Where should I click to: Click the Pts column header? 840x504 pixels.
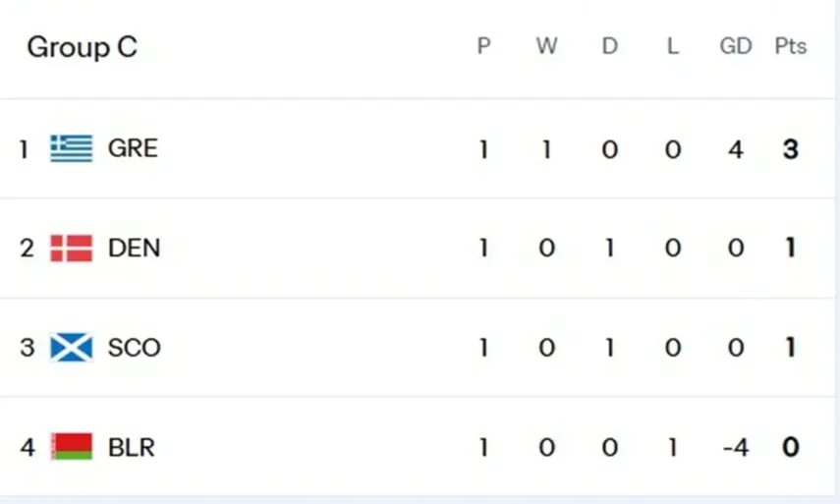point(791,46)
